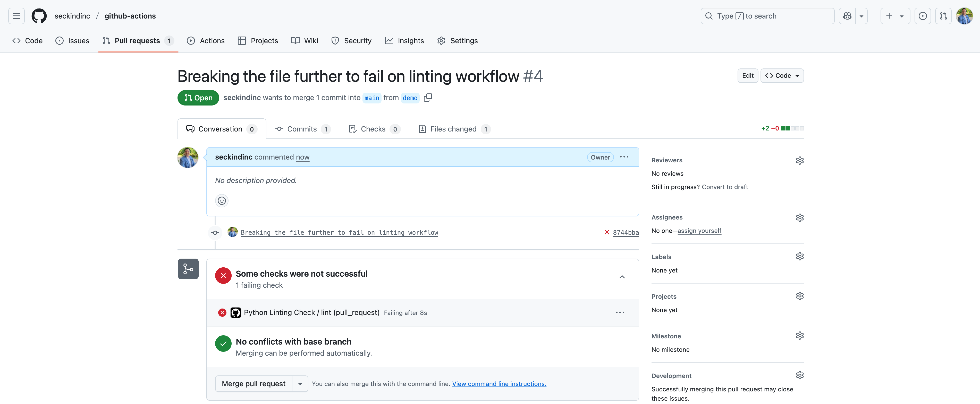Copy the demo branch name icon

click(428, 98)
